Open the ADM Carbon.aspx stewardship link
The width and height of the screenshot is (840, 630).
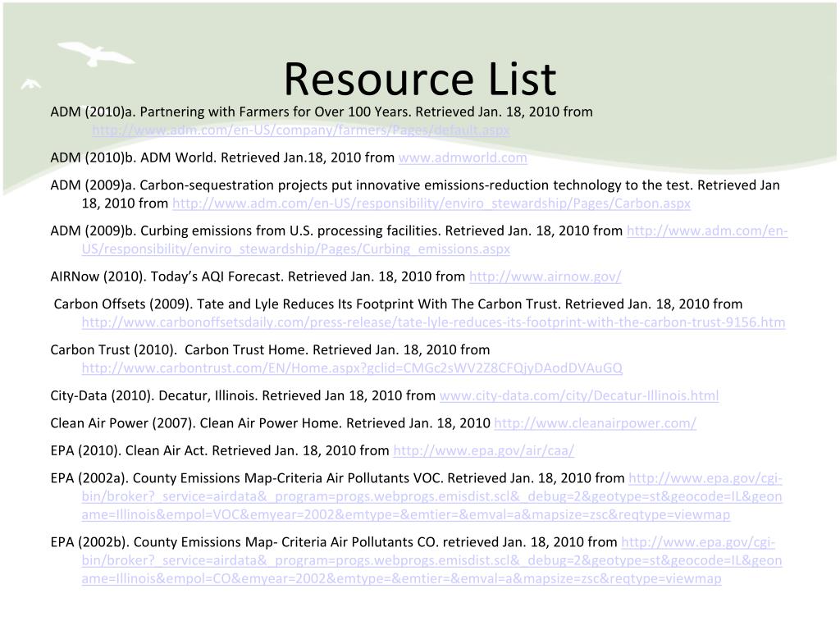coord(431,203)
